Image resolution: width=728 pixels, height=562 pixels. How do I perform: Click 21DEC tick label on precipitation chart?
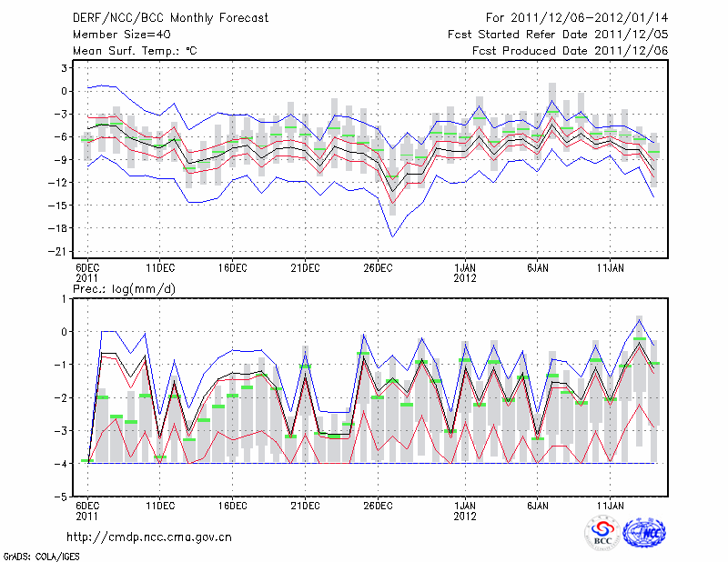pos(305,506)
